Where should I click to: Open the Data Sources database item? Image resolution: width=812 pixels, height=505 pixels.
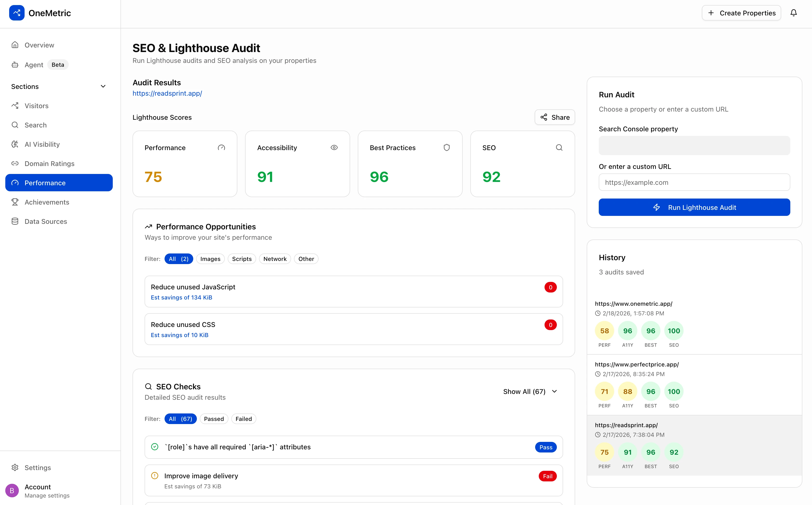pos(46,221)
